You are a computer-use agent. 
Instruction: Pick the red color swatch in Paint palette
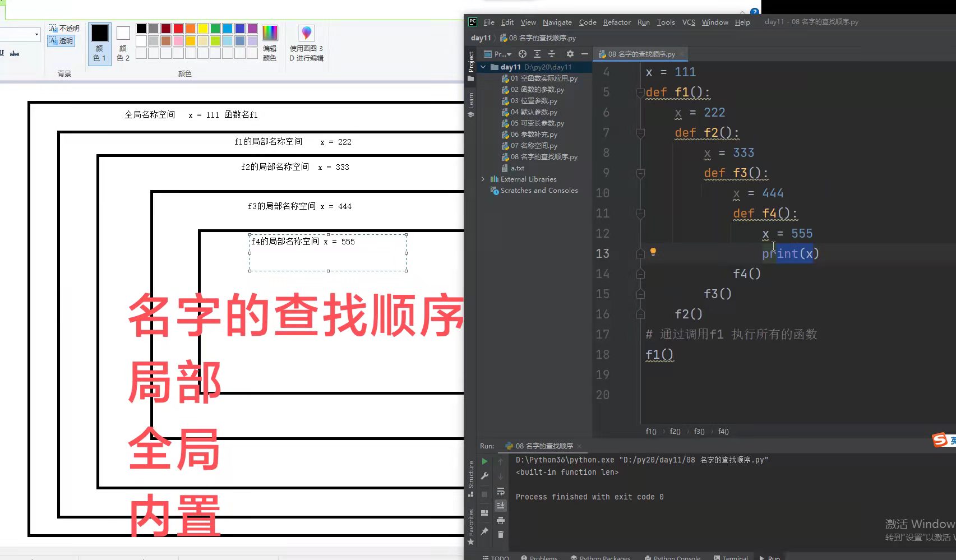click(x=178, y=29)
